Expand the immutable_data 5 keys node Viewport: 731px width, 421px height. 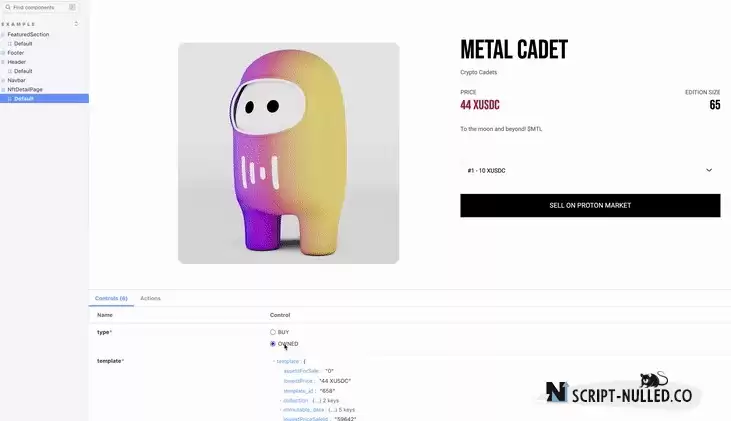click(x=281, y=410)
